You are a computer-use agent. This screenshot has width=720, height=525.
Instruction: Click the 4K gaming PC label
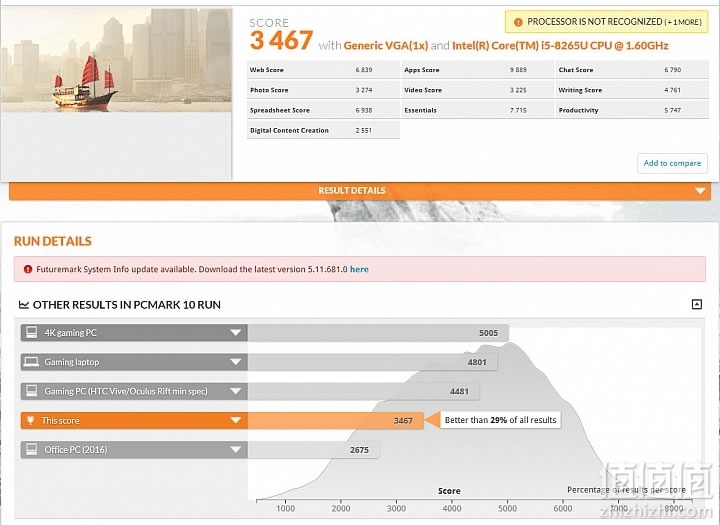[70, 333]
